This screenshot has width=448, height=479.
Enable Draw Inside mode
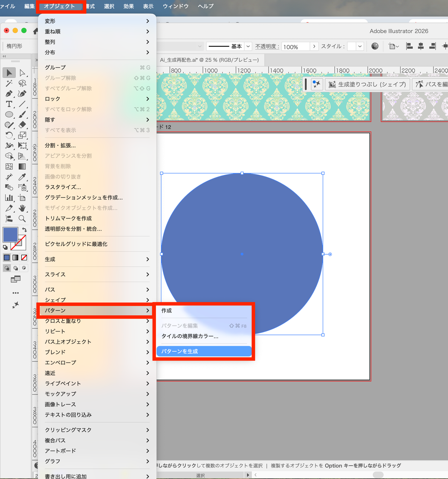click(x=24, y=268)
